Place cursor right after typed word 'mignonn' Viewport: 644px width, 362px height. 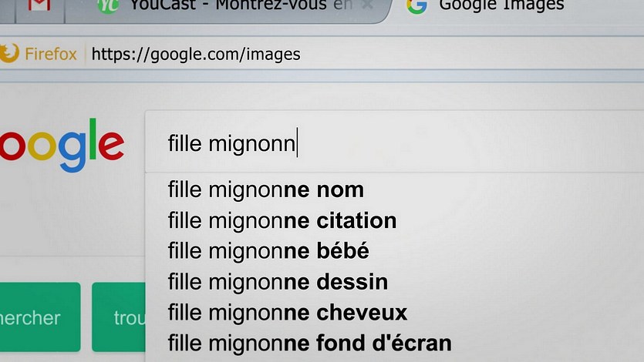pos(297,143)
